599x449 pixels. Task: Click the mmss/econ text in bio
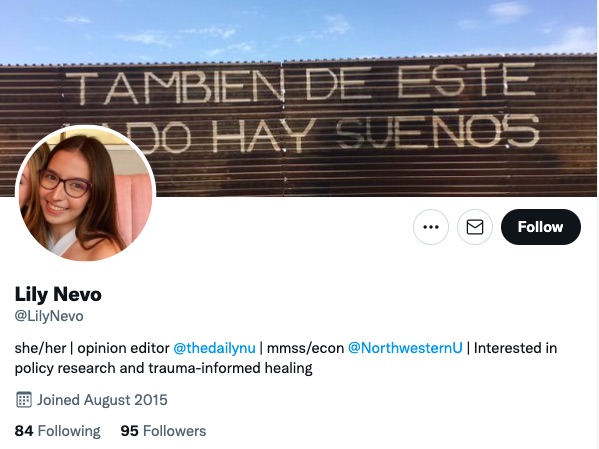[305, 348]
